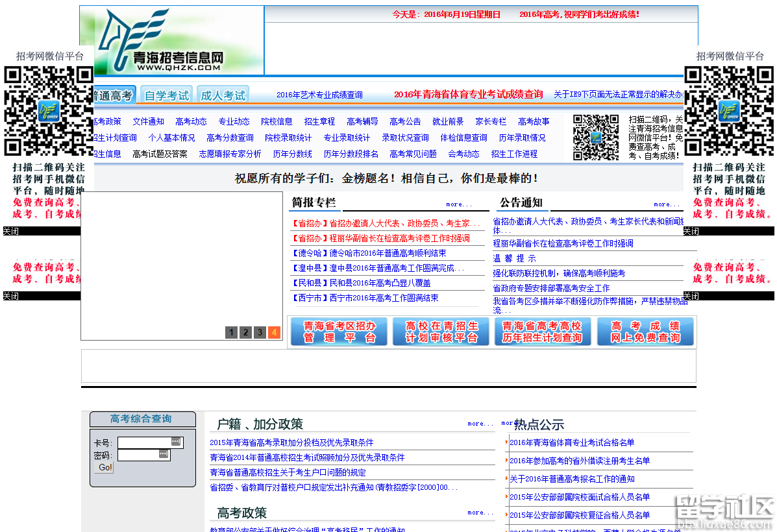Open 会考动态 link
Image resolution: width=777 pixels, height=532 pixels.
[464, 154]
